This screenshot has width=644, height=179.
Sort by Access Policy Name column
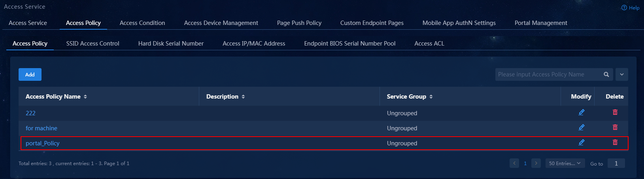(85, 97)
